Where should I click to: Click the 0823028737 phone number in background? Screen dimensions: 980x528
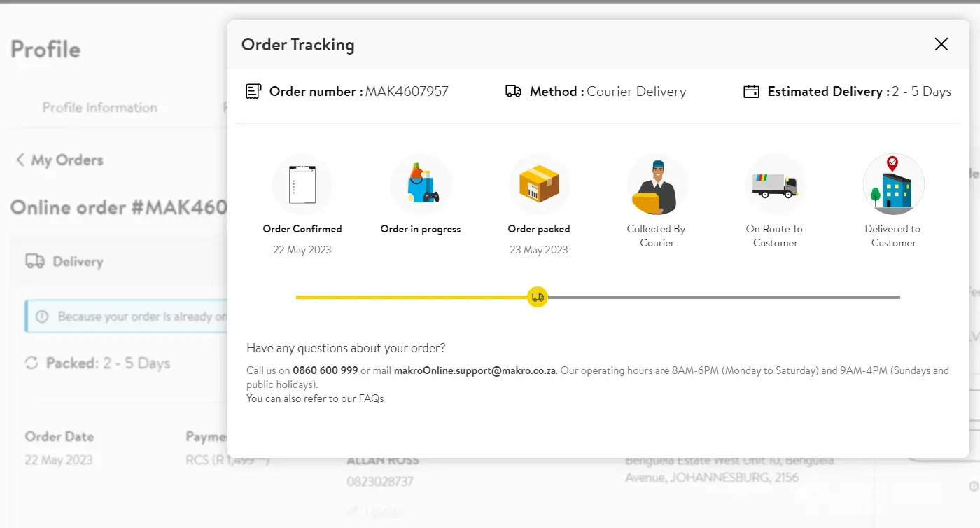coord(380,482)
